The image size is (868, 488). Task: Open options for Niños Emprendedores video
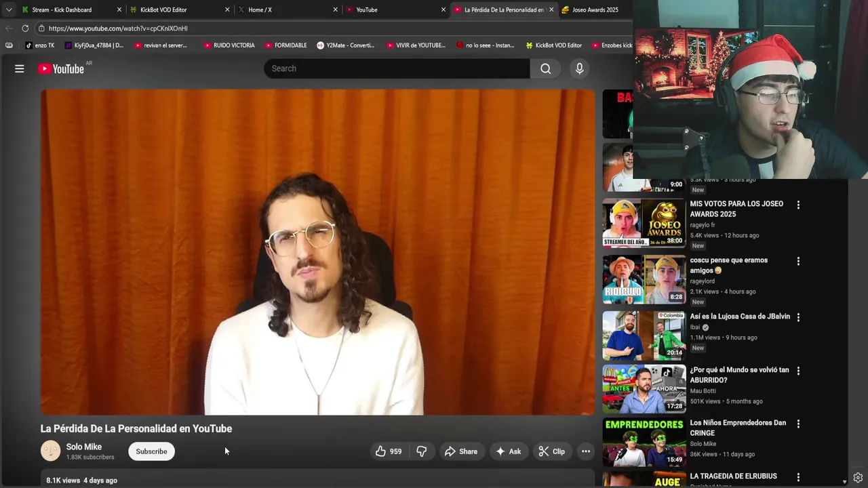(798, 424)
